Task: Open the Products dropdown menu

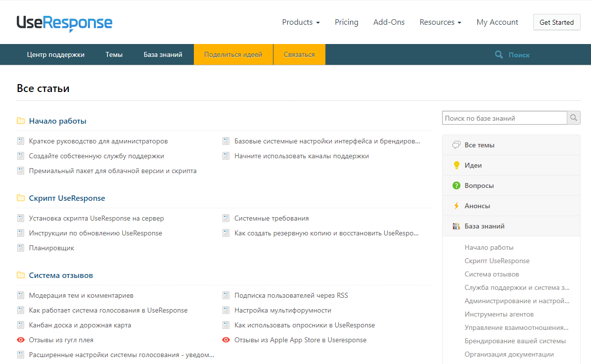Action: point(301,22)
